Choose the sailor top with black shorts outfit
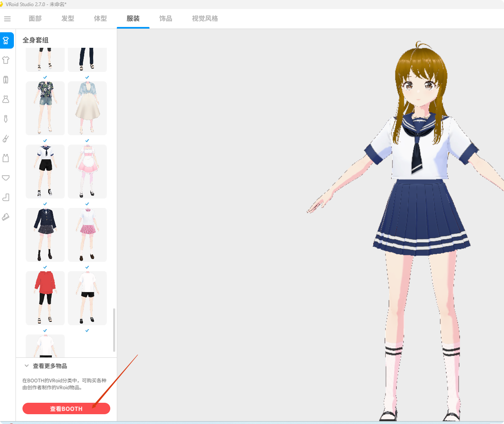Screen dimensions: 504x424 click(45, 172)
